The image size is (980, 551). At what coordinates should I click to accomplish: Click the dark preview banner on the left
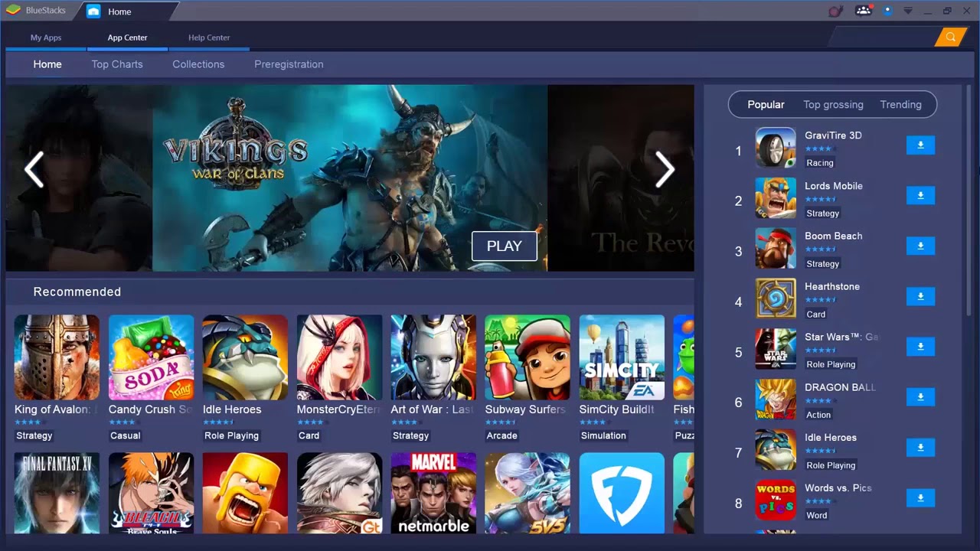[79, 178]
